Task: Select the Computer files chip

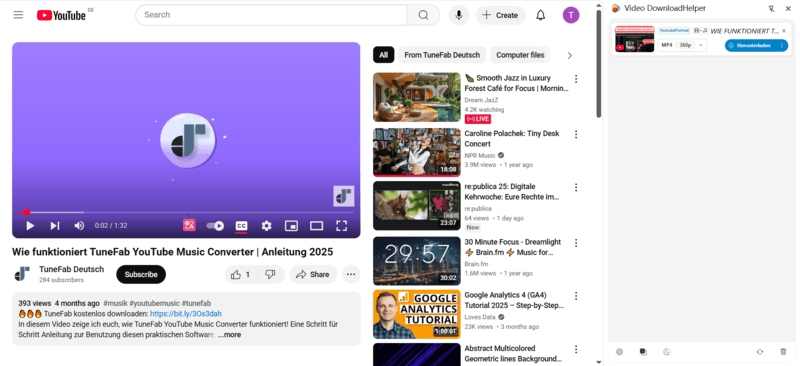Action: pyautogui.click(x=520, y=55)
